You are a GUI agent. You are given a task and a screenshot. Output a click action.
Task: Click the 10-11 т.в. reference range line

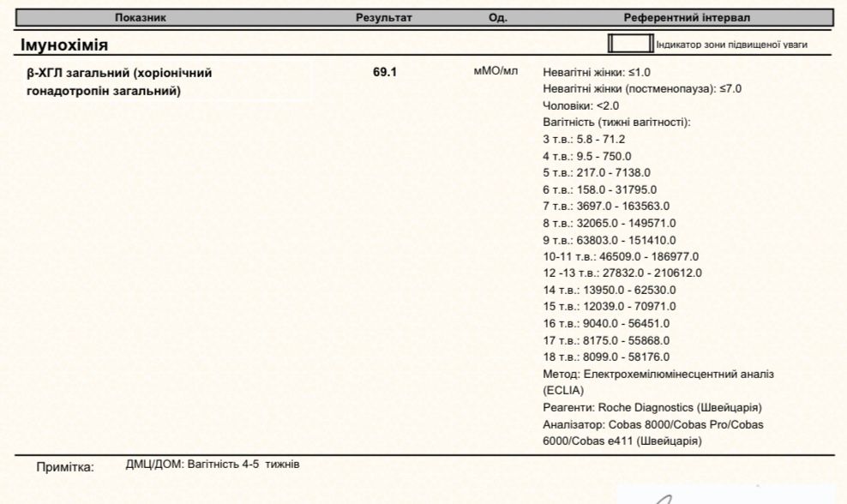click(x=622, y=256)
